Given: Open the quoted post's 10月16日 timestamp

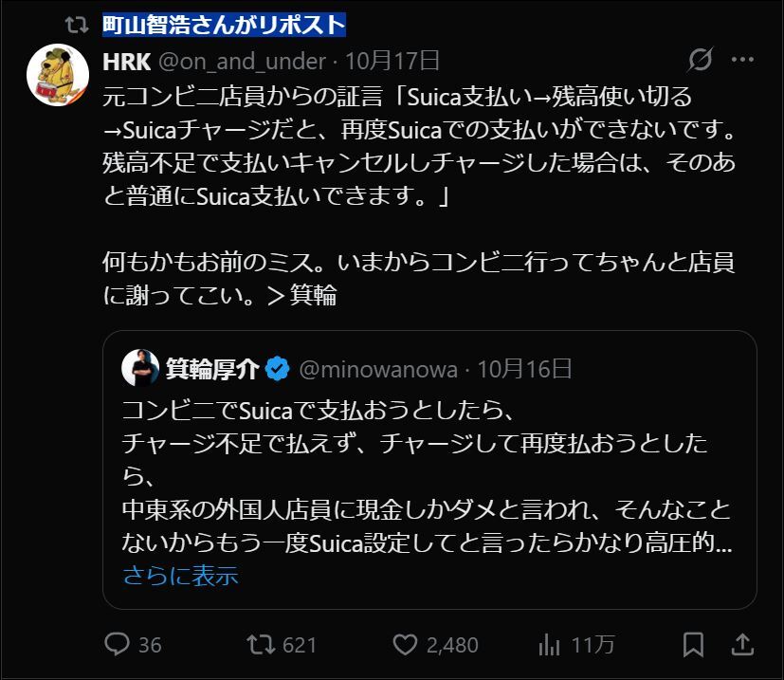Looking at the screenshot, I should (524, 369).
